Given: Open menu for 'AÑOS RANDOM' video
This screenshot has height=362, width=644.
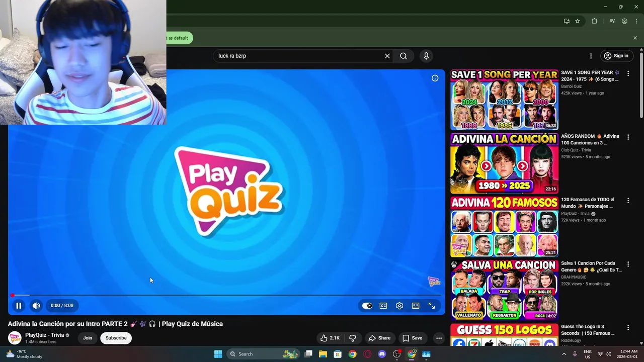Looking at the screenshot, I should click(628, 137).
